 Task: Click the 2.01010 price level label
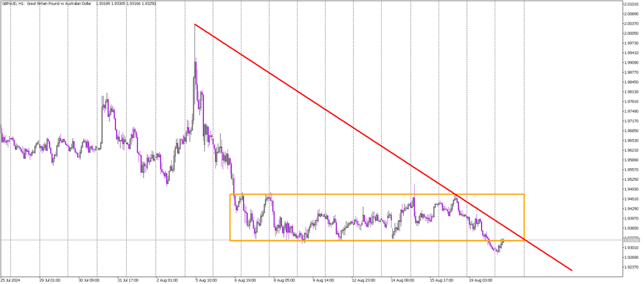point(632,4)
